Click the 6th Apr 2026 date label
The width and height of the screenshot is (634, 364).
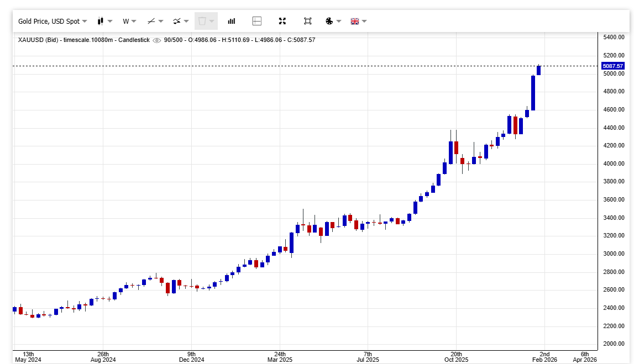[585, 357]
